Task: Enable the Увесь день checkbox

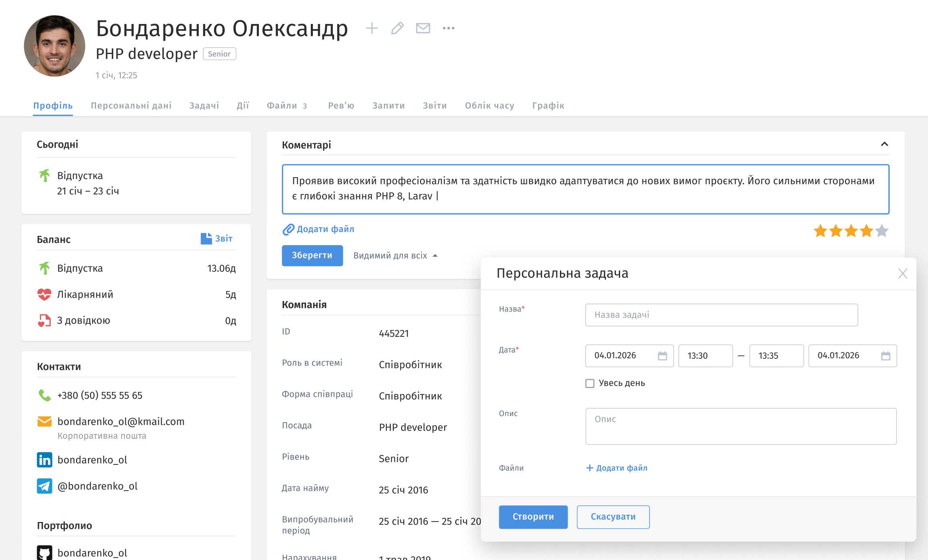Action: tap(590, 384)
